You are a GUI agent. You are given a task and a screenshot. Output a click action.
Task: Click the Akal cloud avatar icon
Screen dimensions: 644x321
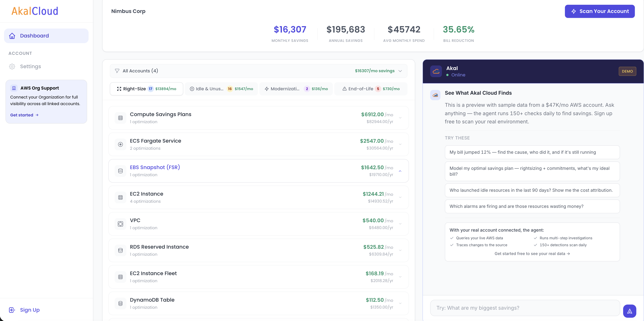point(436,71)
